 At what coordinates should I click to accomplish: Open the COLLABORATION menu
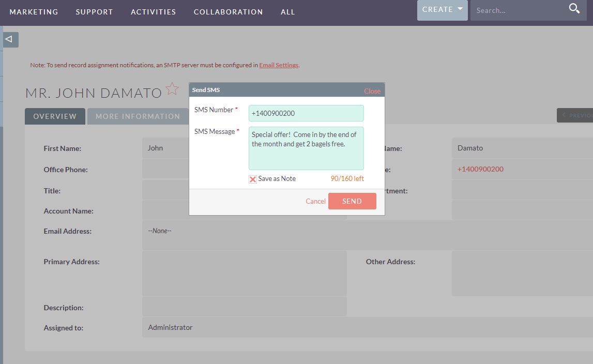228,11
